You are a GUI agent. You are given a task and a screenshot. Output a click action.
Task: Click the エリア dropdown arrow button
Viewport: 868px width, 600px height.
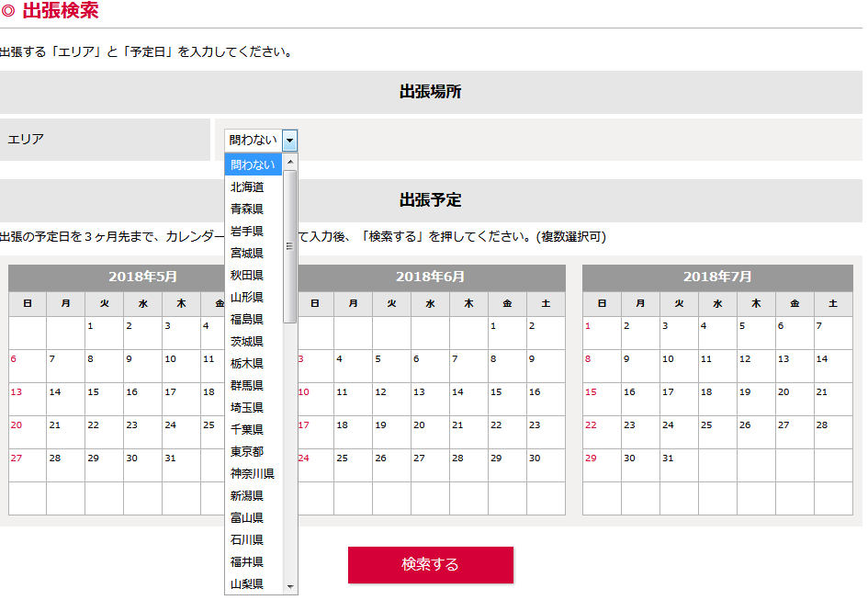click(290, 141)
